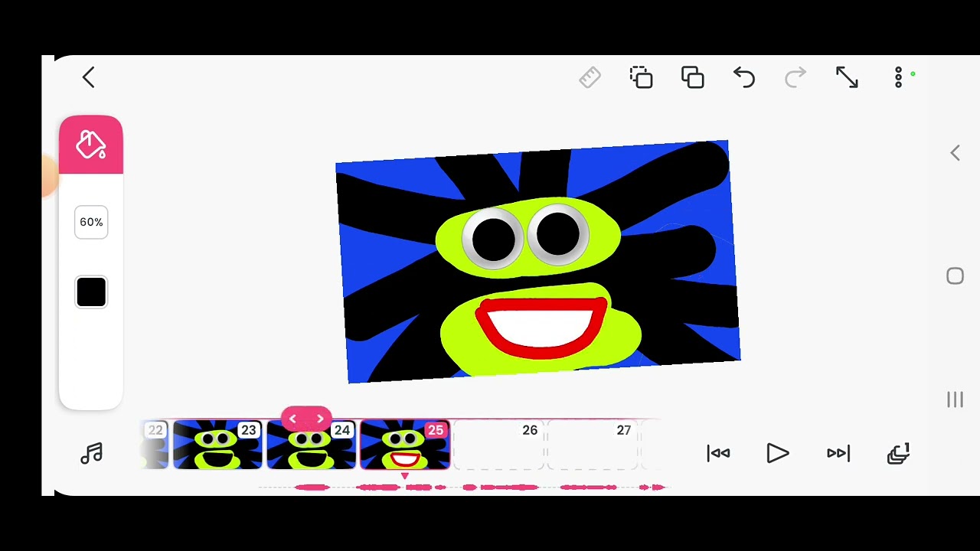Choose the lasso selection copy icon
The width and height of the screenshot is (980, 551).
(x=641, y=77)
